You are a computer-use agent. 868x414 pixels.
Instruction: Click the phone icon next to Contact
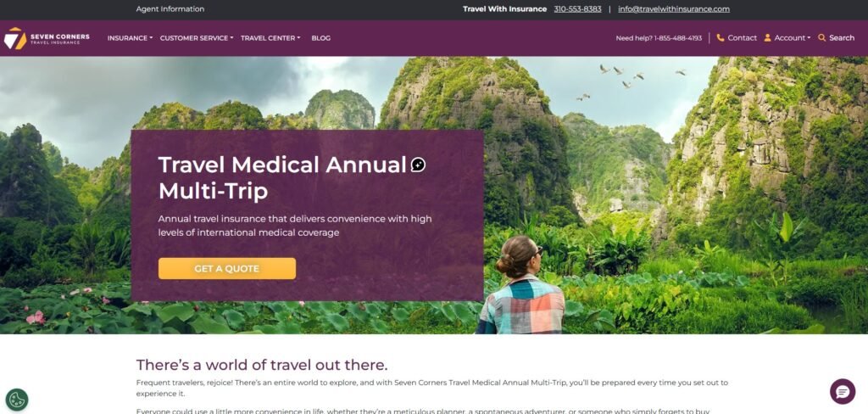(x=721, y=37)
